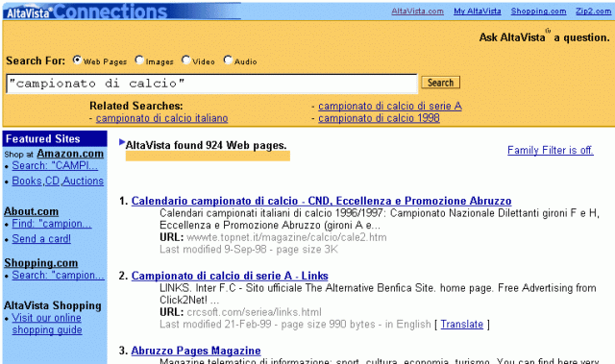Open related search campionato di calcio di serie A
615x364 pixels.
pos(390,107)
